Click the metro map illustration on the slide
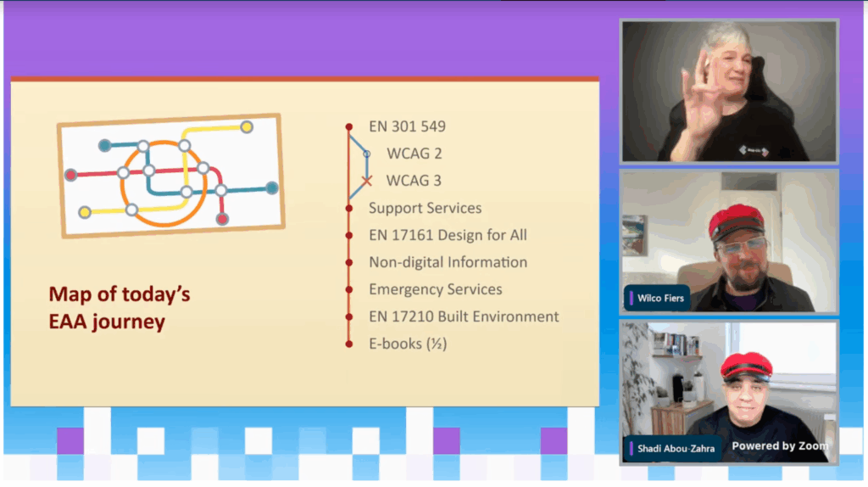The width and height of the screenshot is (868, 487). click(x=170, y=176)
